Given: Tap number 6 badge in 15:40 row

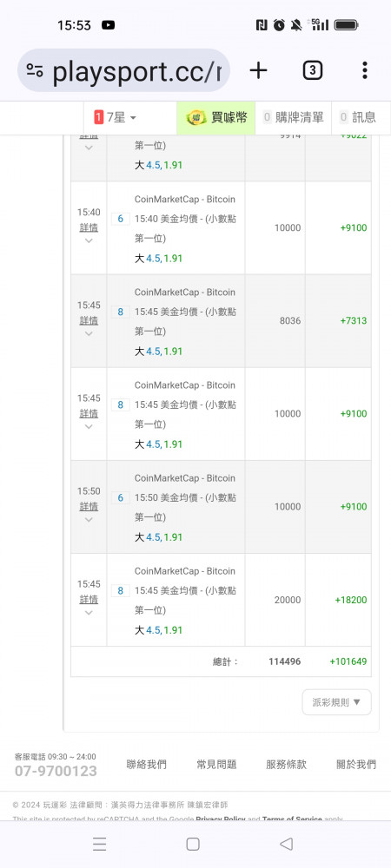Looking at the screenshot, I should tap(120, 219).
